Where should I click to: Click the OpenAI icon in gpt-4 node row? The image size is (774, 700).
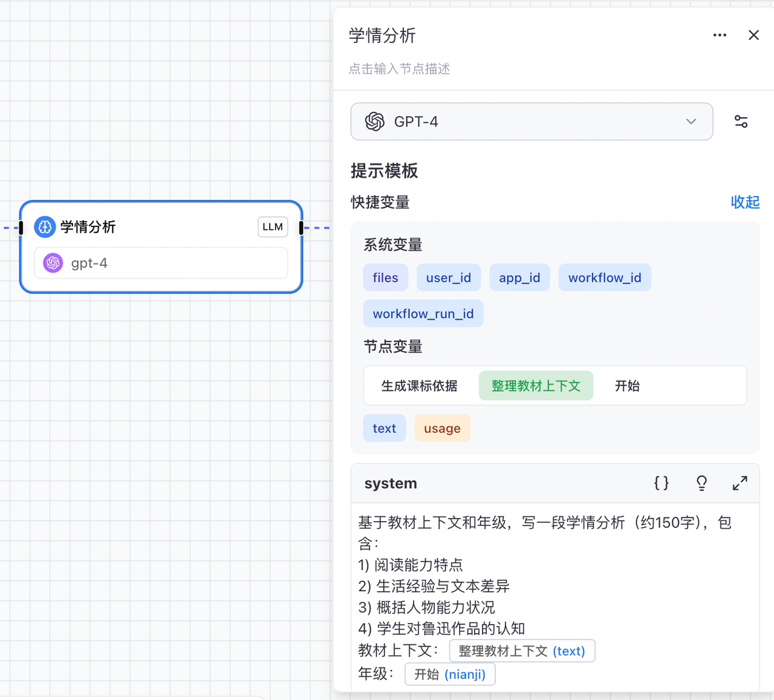(53, 263)
